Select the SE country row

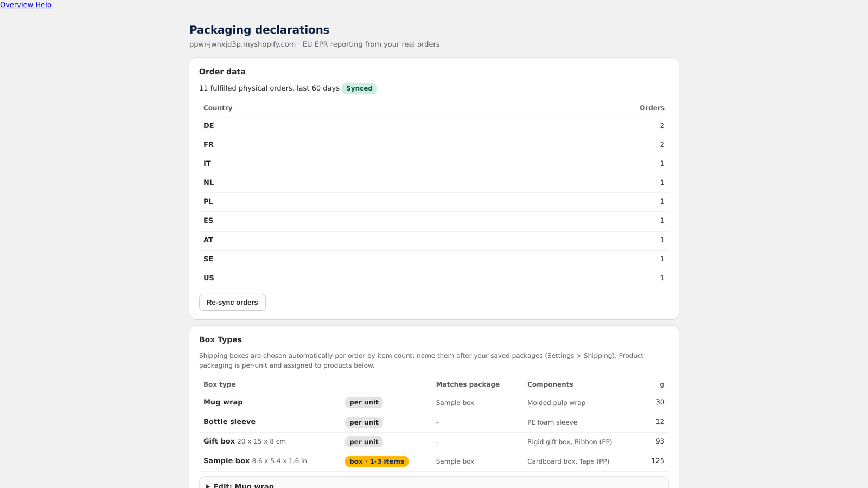(x=434, y=259)
